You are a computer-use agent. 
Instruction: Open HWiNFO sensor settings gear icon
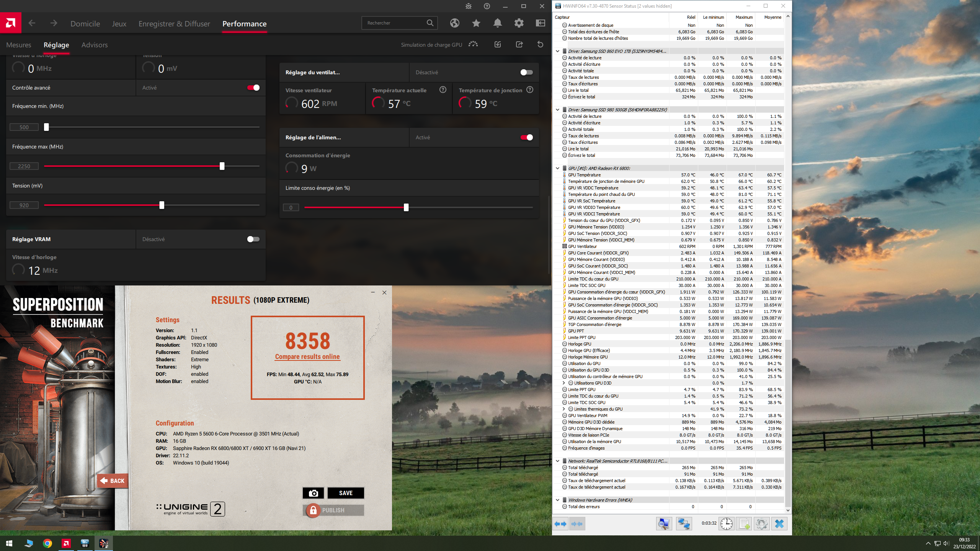[761, 523]
